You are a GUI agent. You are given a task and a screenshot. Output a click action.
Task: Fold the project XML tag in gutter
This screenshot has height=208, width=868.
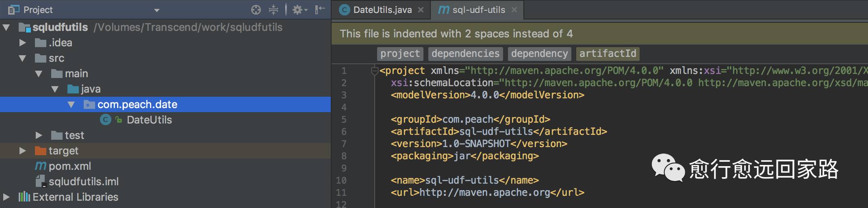(375, 71)
